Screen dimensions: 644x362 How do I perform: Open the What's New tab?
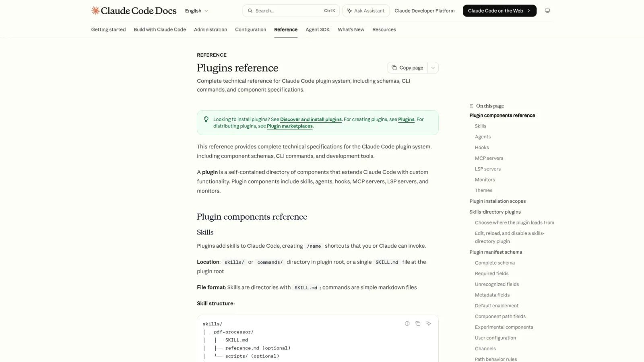(x=351, y=29)
